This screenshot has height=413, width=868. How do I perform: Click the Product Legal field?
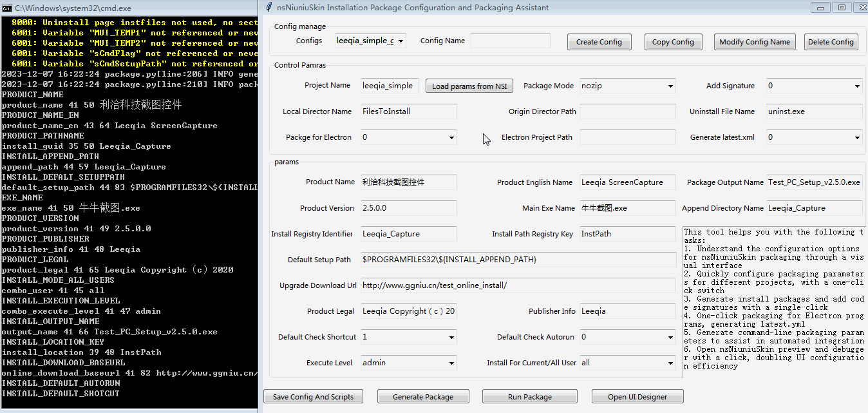[x=409, y=311]
